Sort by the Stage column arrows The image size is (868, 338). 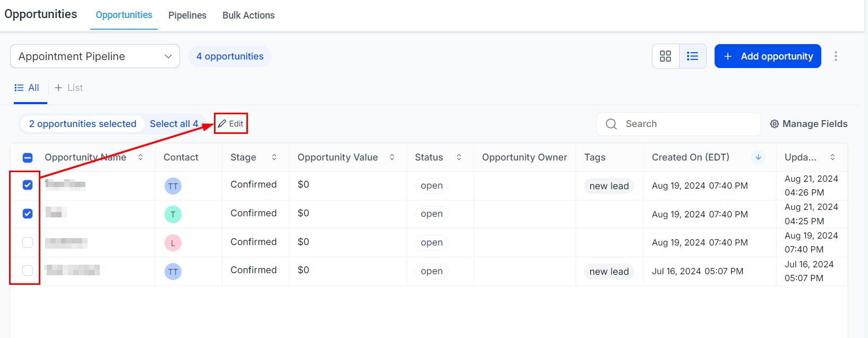click(x=274, y=157)
